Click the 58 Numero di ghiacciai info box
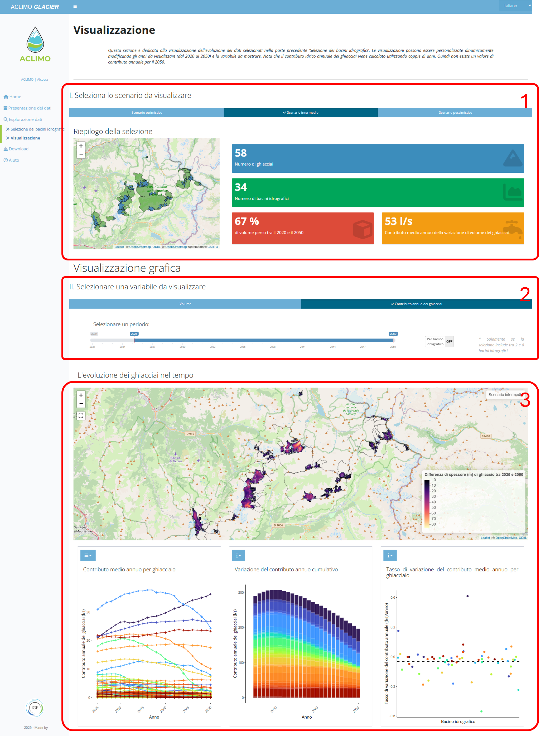The height and width of the screenshot is (736, 560). 378,158
